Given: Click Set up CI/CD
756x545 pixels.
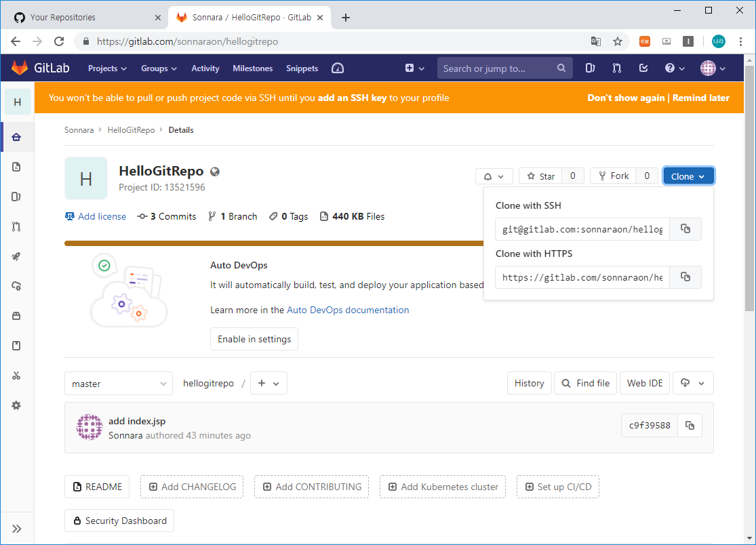Looking at the screenshot, I should (x=558, y=487).
